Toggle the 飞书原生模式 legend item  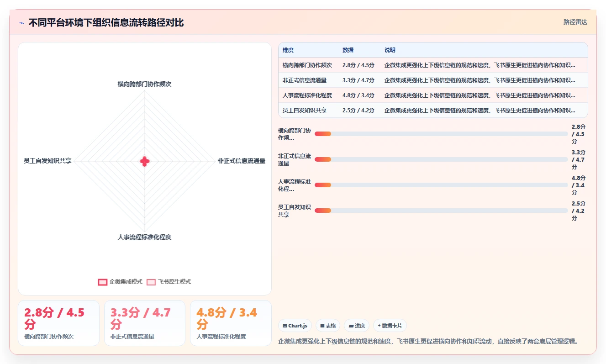[x=169, y=282]
